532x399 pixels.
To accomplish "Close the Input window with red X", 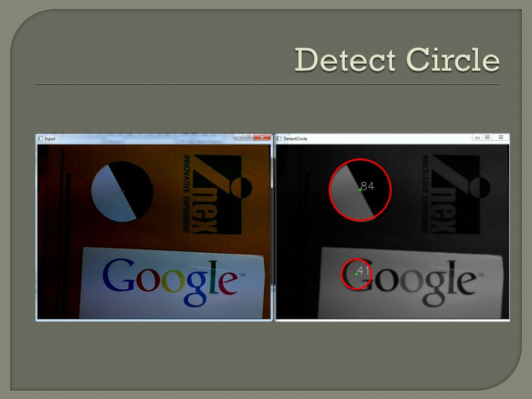I will pyautogui.click(x=262, y=137).
